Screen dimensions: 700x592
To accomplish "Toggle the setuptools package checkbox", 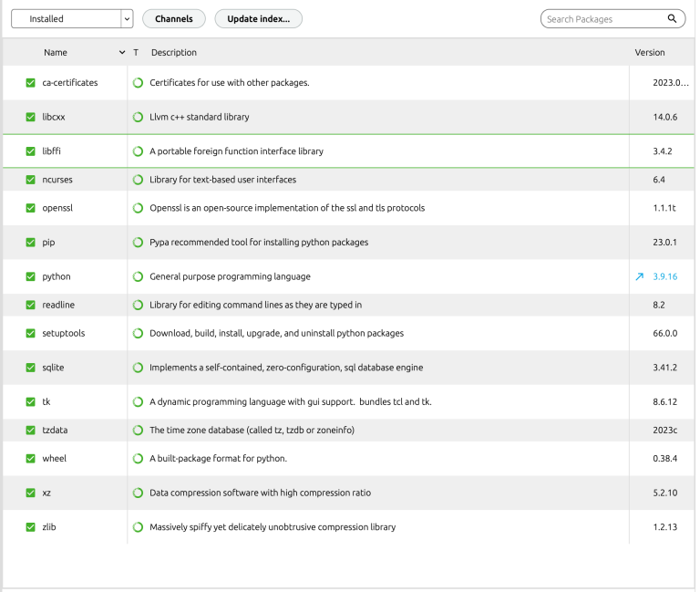I will (31, 334).
